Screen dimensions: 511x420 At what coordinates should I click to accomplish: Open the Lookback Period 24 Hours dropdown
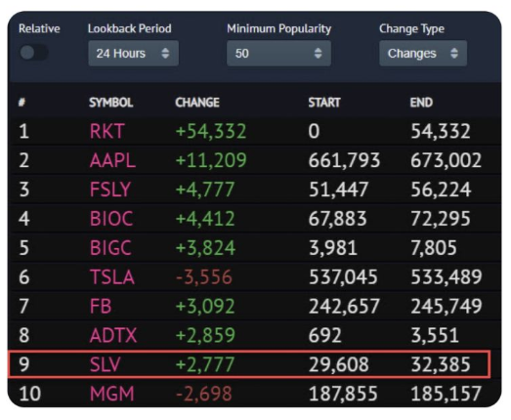[x=133, y=53]
